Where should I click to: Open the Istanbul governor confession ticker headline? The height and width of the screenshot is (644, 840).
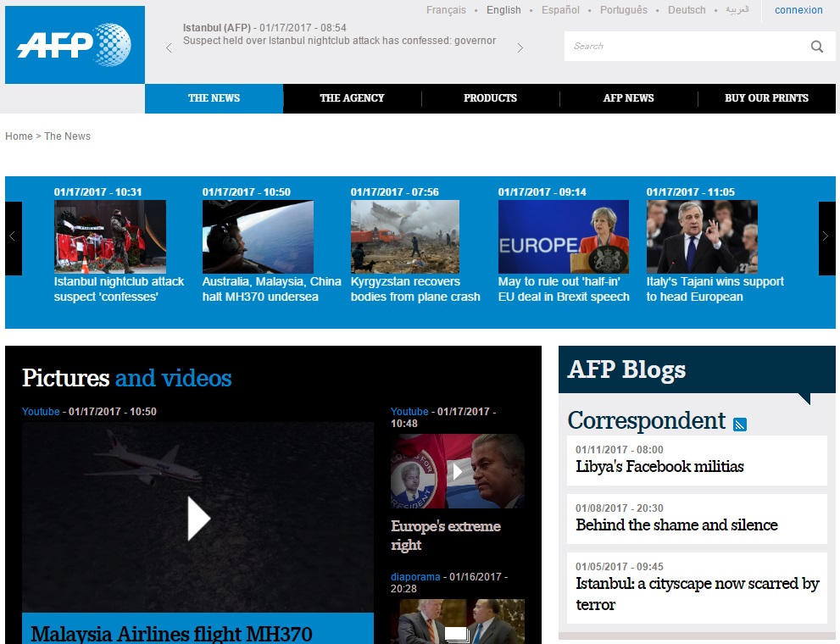339,41
